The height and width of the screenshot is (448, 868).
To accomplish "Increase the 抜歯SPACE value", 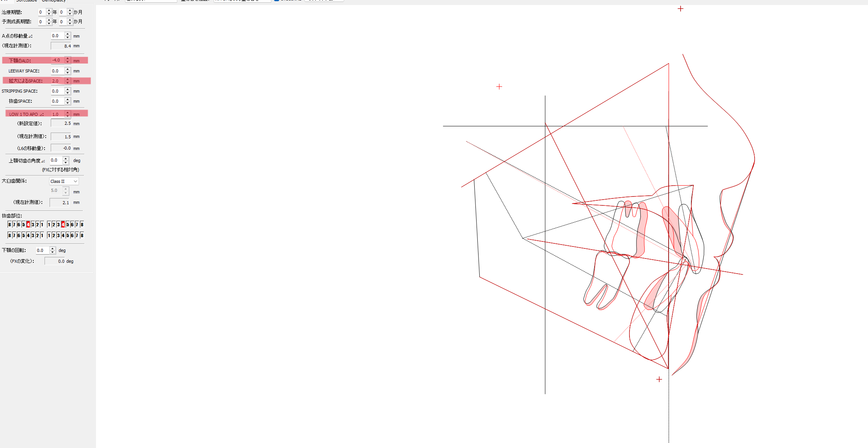I will 68,99.
